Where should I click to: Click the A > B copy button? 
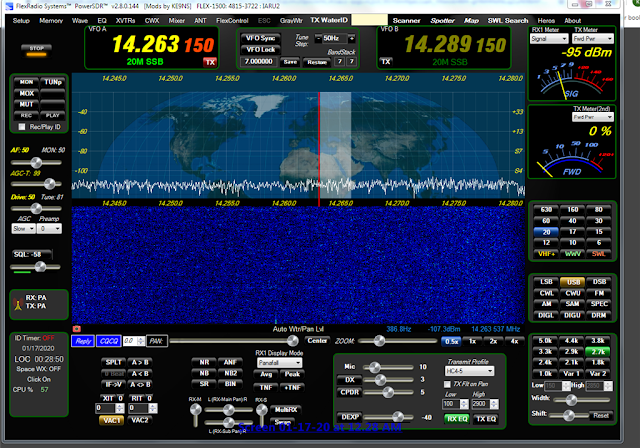[x=140, y=362]
